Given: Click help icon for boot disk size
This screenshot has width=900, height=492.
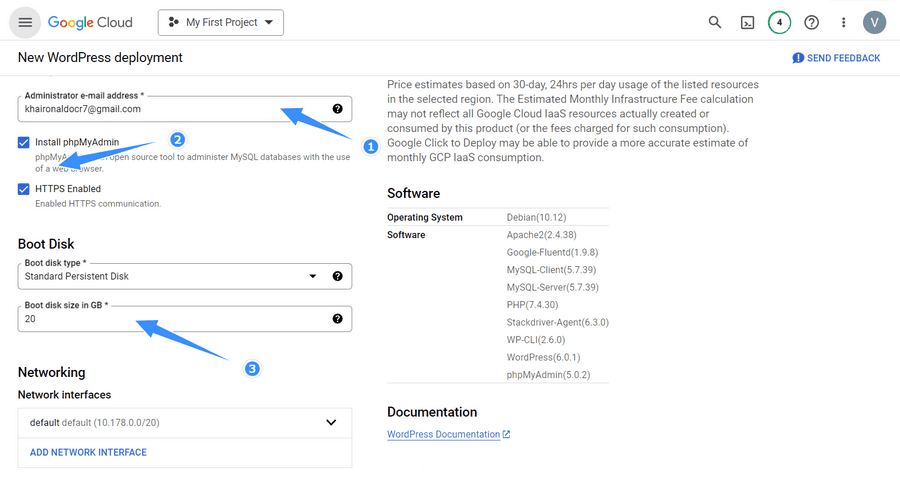Looking at the screenshot, I should [x=338, y=319].
